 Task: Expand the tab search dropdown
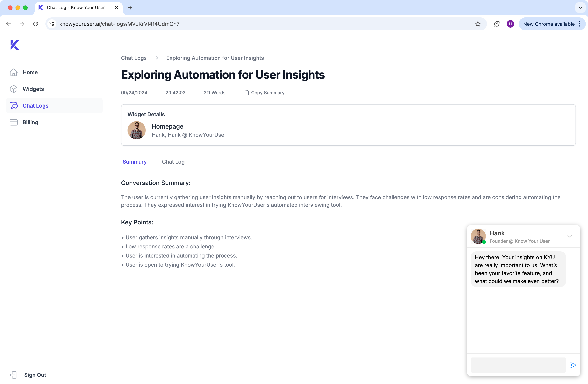(x=580, y=8)
